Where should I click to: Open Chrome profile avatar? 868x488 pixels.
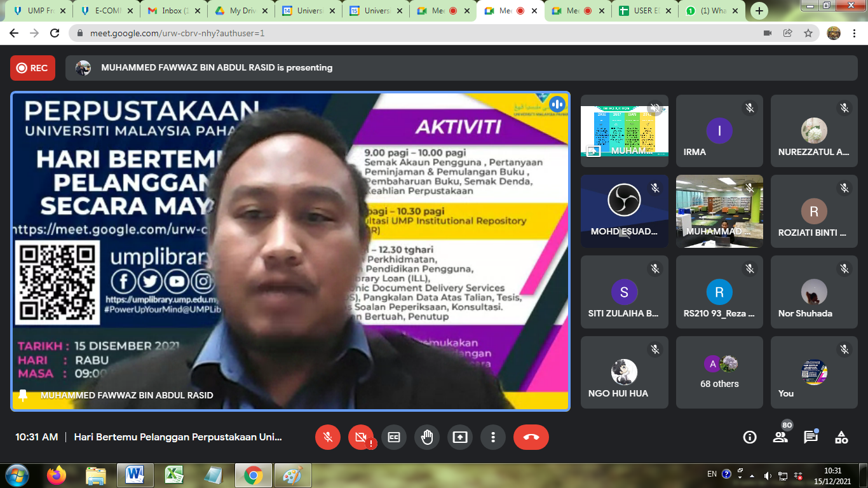pos(834,33)
